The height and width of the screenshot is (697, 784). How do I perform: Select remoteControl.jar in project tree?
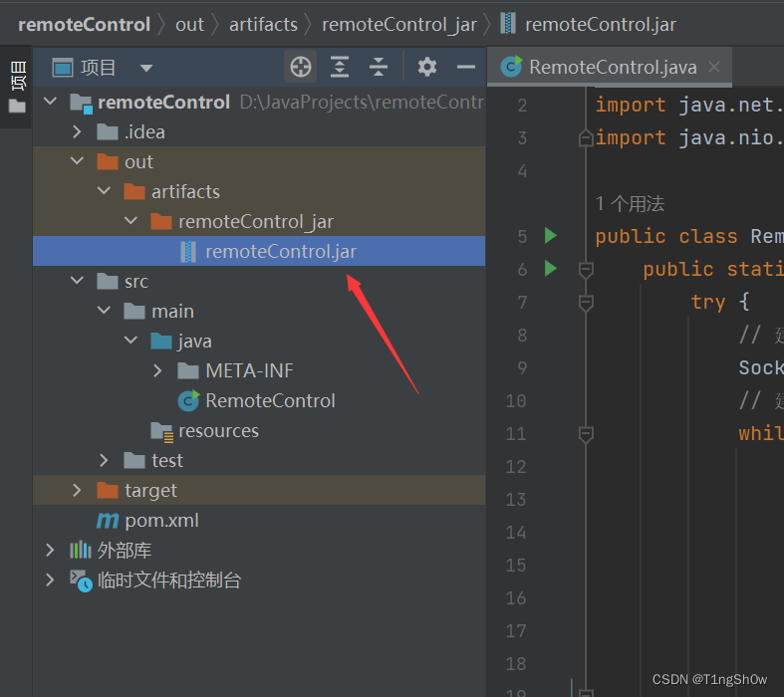coord(259,251)
